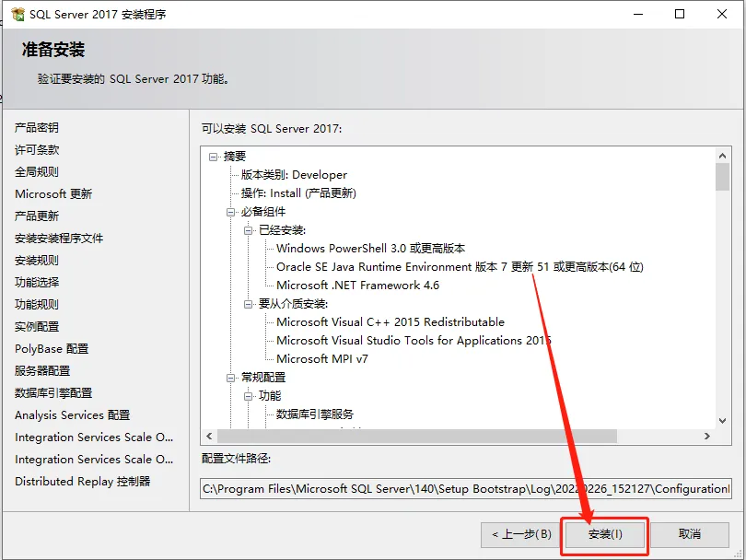Select the Distributed Replay 控制器 step
Screen dimensions: 746x560
[82, 482]
